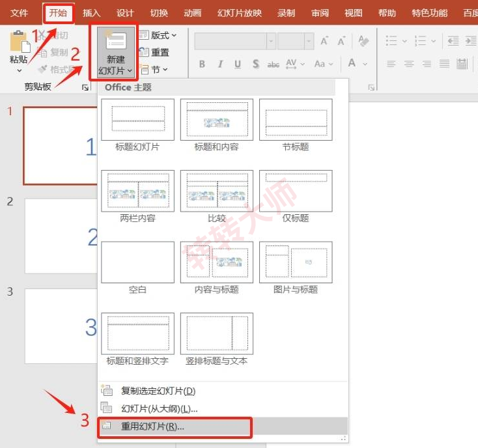Click the font size input box
478x448 pixels.
[x=291, y=41]
